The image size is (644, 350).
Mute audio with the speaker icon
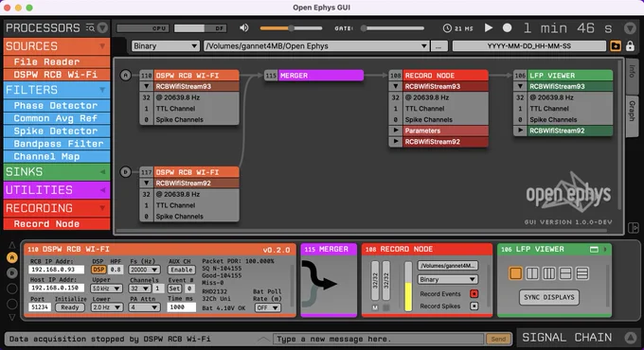tap(244, 27)
